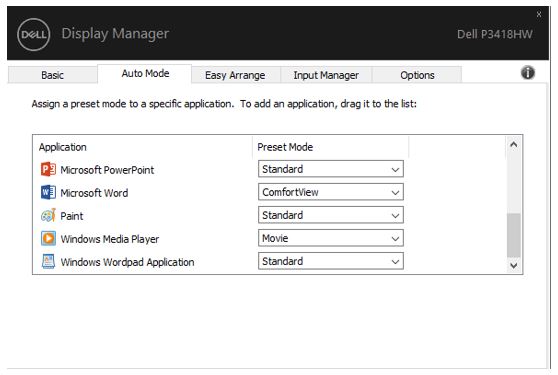Close the Display Manager window
Image resolution: width=558 pixels, height=375 pixels.
click(x=539, y=14)
